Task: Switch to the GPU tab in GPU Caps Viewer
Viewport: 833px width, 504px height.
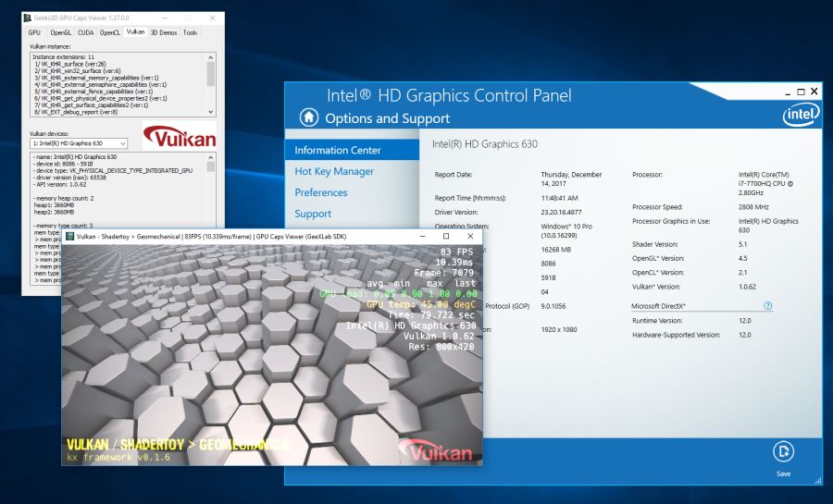Action: 34,33
